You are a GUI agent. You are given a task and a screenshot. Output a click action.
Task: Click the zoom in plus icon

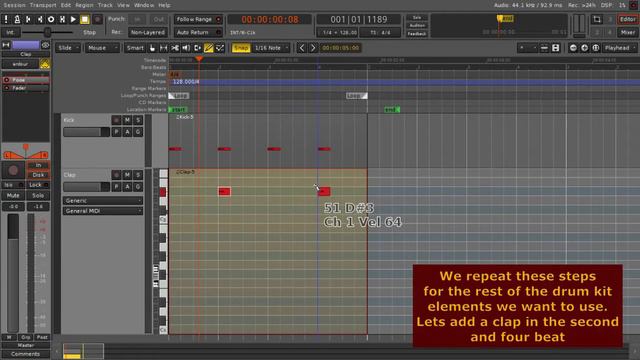pos(584,48)
